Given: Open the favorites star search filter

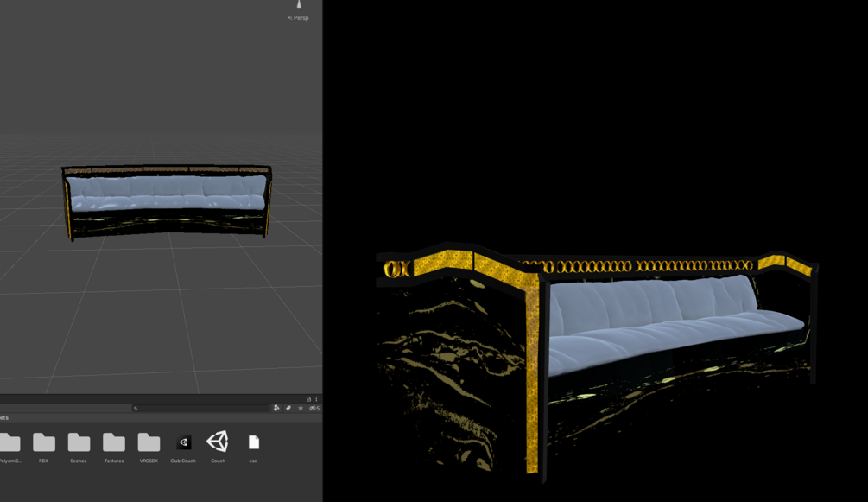Looking at the screenshot, I should pyautogui.click(x=301, y=408).
